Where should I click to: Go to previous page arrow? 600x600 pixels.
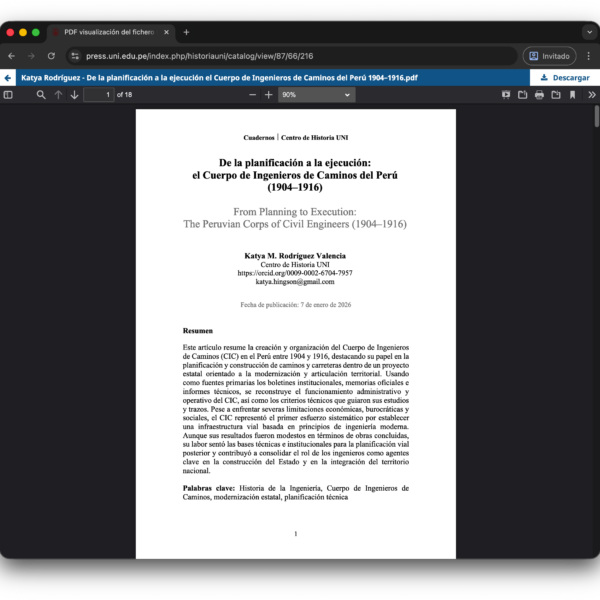click(58, 95)
